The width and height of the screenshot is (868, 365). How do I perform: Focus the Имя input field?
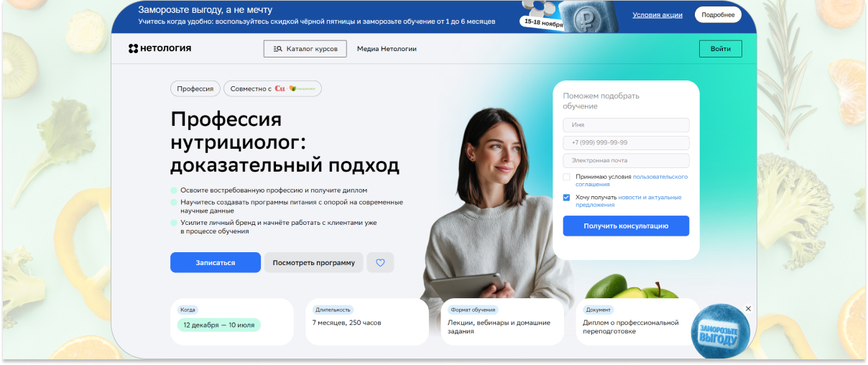pos(626,125)
